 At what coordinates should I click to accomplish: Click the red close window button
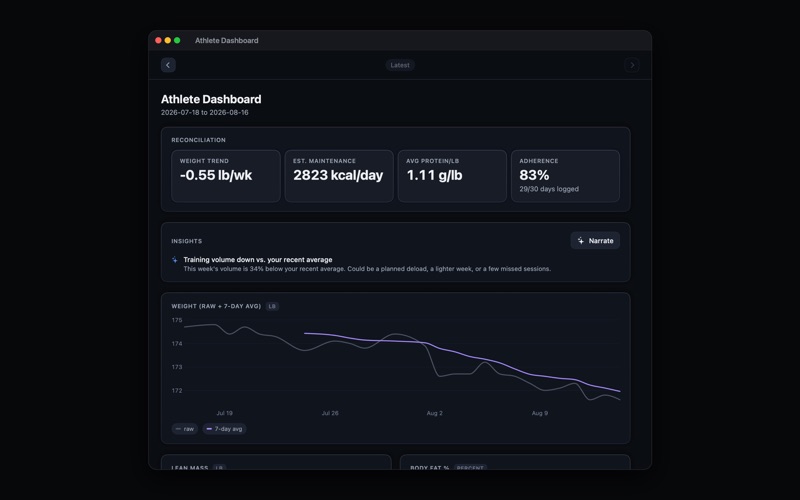click(158, 40)
